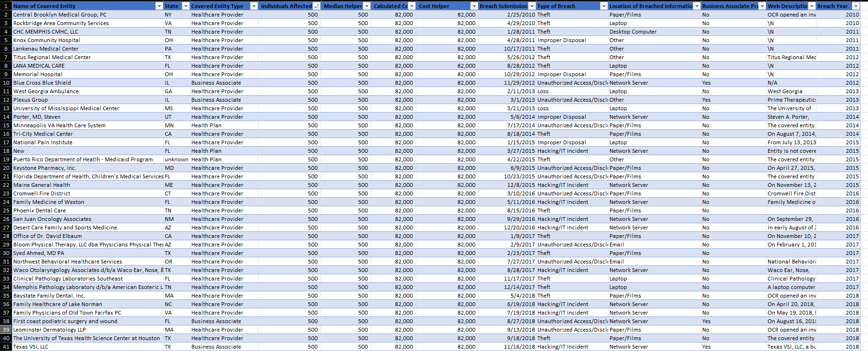Select row header 10

(6, 83)
